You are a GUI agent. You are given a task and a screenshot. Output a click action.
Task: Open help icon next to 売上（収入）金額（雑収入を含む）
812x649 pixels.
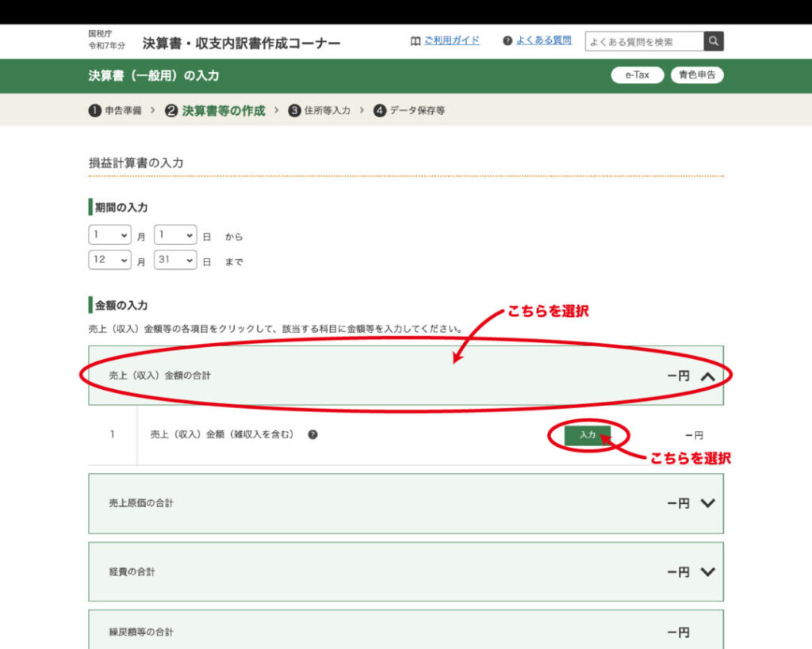point(312,434)
